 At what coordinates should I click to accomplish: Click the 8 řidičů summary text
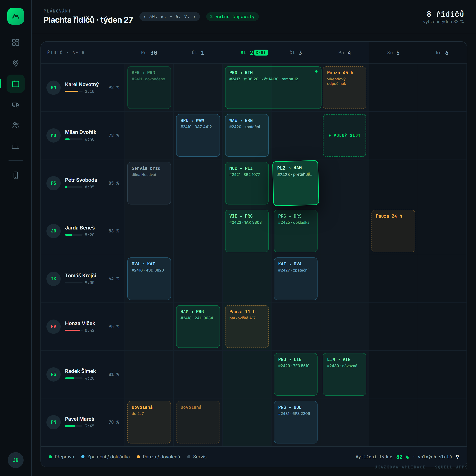(x=445, y=14)
